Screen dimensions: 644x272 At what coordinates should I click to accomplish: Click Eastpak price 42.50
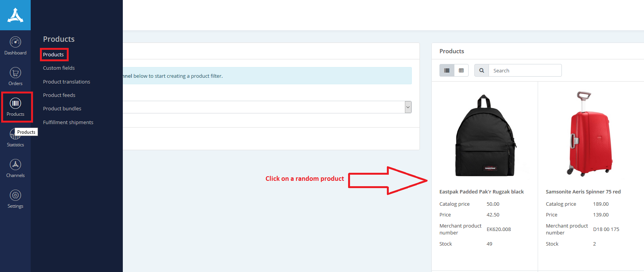point(493,215)
